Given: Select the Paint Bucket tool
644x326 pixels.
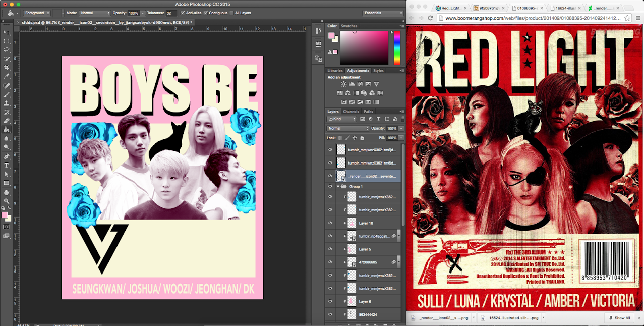Looking at the screenshot, I should pyautogui.click(x=7, y=129).
